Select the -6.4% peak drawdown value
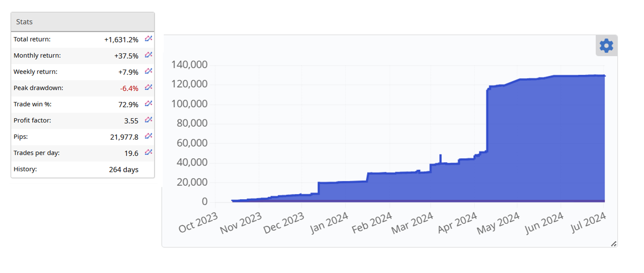Viewport: 644px width, 273px height. [129, 88]
